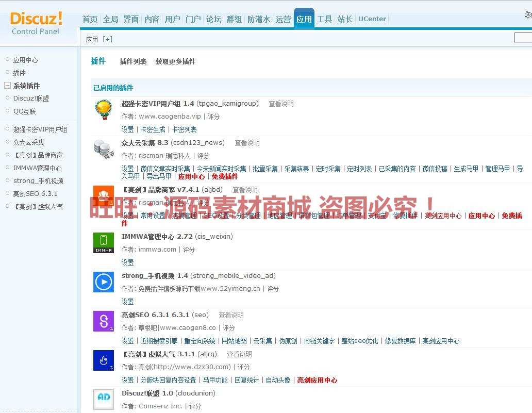This screenshot has height=413, width=532.
Task: Open 生成马甲 link
Action: pyautogui.click(x=466, y=169)
